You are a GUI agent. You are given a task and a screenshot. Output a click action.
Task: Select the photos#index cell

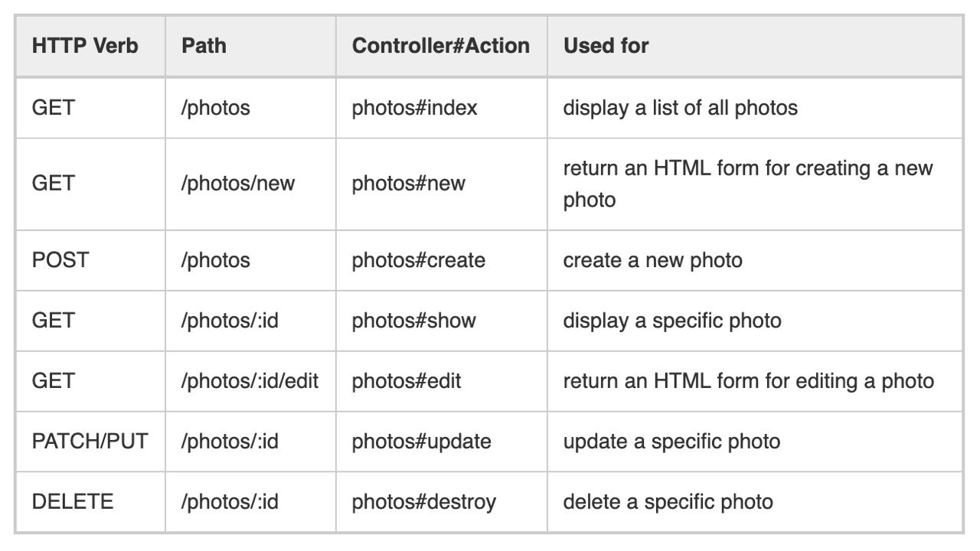coord(441,108)
